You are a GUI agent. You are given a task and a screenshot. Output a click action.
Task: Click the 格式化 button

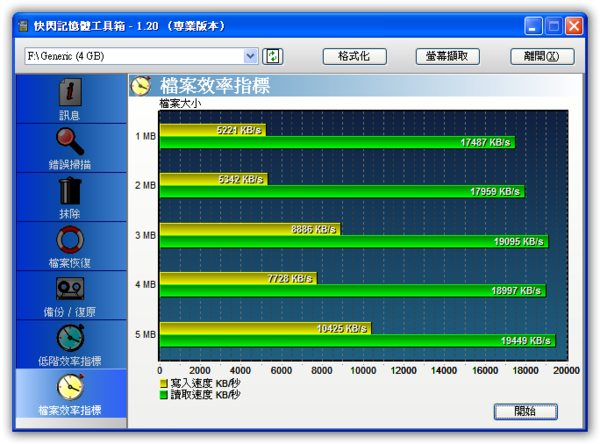click(x=354, y=56)
